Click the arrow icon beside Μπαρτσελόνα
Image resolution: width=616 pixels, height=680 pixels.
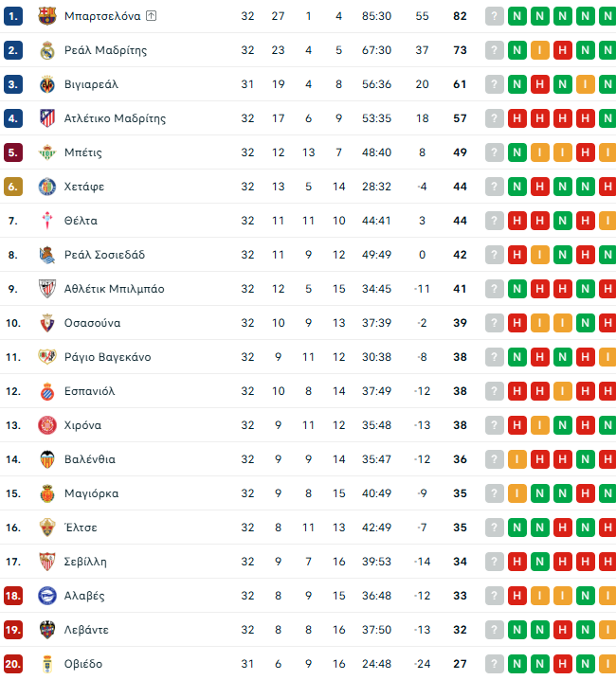[152, 16]
